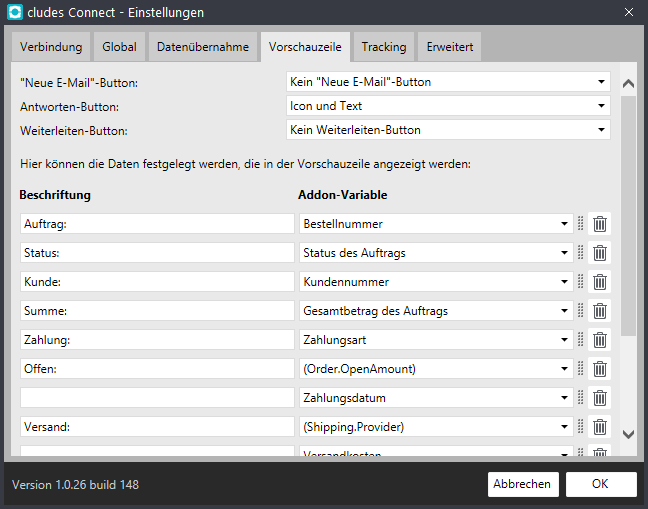Image resolution: width=648 pixels, height=509 pixels.
Task: Click the Addon-Variable column header
Action: [x=343, y=195]
